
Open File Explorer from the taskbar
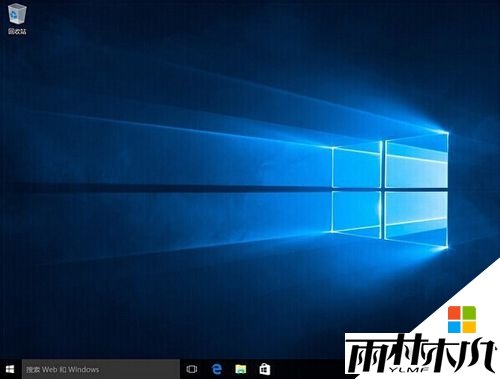point(241,369)
